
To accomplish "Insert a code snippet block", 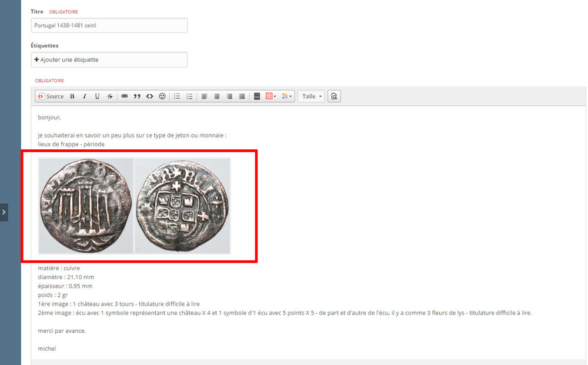I will click(x=149, y=96).
